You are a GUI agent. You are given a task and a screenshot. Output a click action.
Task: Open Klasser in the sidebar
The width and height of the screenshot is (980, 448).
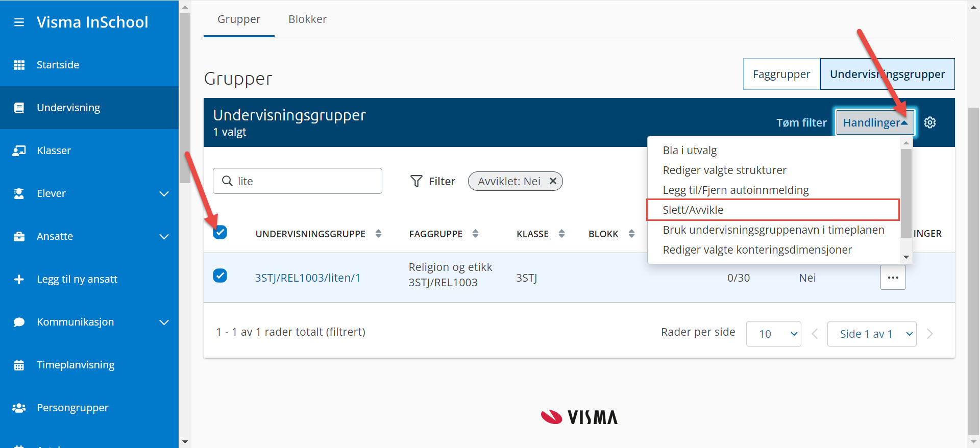coord(89,151)
